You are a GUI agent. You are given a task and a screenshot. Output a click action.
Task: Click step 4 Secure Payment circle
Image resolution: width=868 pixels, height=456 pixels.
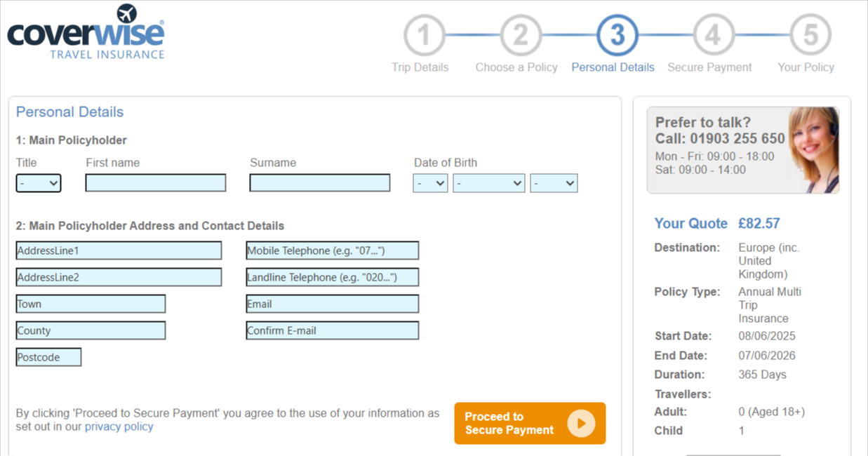[x=714, y=35]
